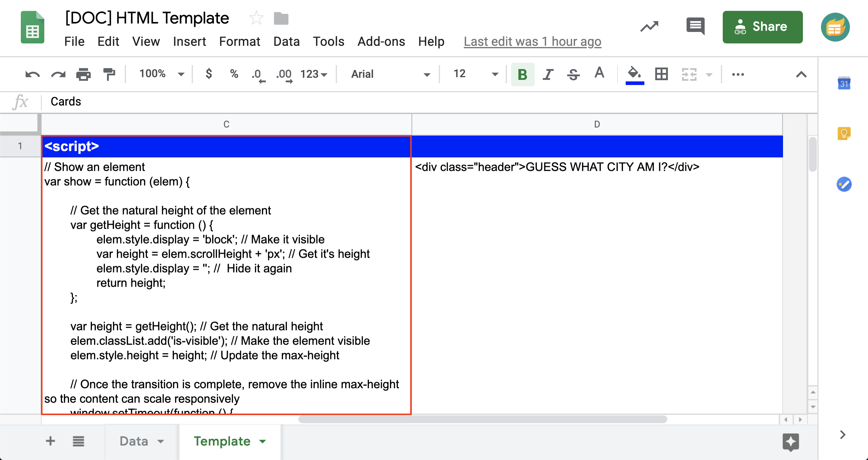This screenshot has height=460, width=868.
Task: Select the paint format roller tool
Action: [109, 74]
